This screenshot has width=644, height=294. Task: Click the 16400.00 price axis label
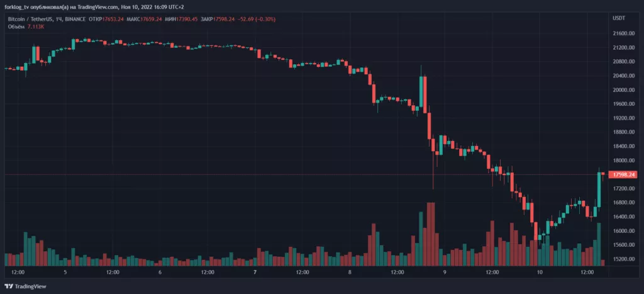623,217
